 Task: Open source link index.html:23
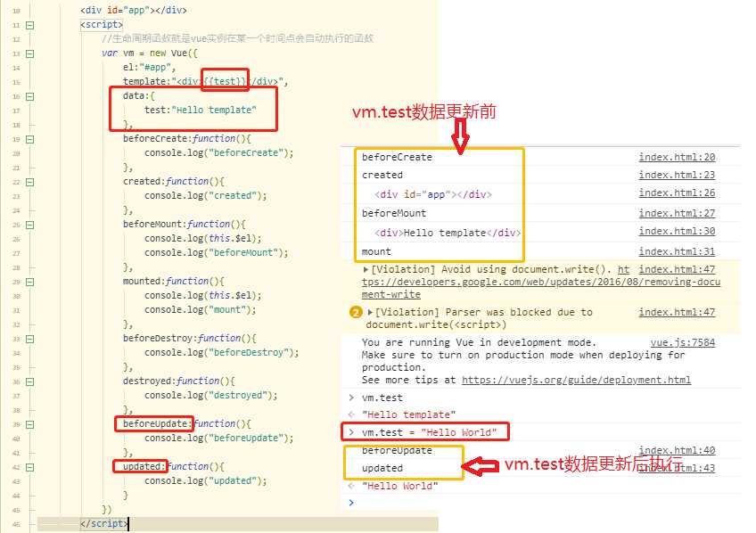[x=677, y=175]
